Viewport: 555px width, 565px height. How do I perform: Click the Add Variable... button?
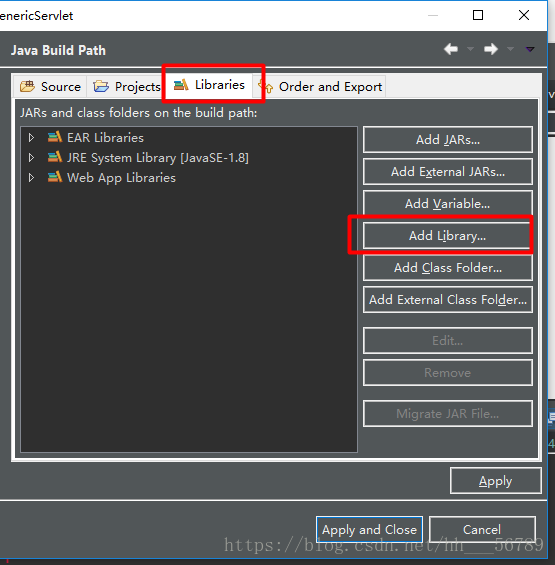click(448, 204)
